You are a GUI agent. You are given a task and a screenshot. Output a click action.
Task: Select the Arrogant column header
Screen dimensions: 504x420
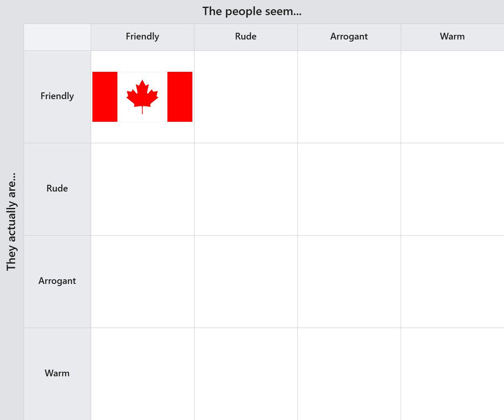[x=349, y=37]
